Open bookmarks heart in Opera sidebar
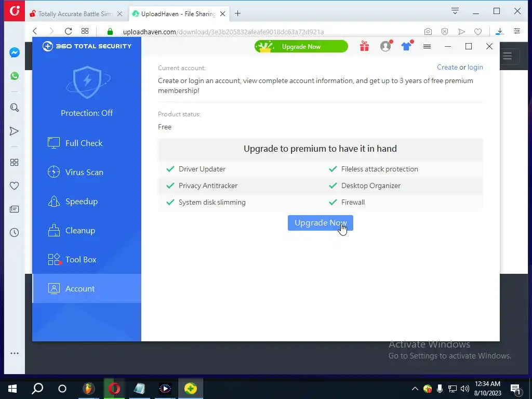This screenshot has height=399, width=532. pos(14,186)
